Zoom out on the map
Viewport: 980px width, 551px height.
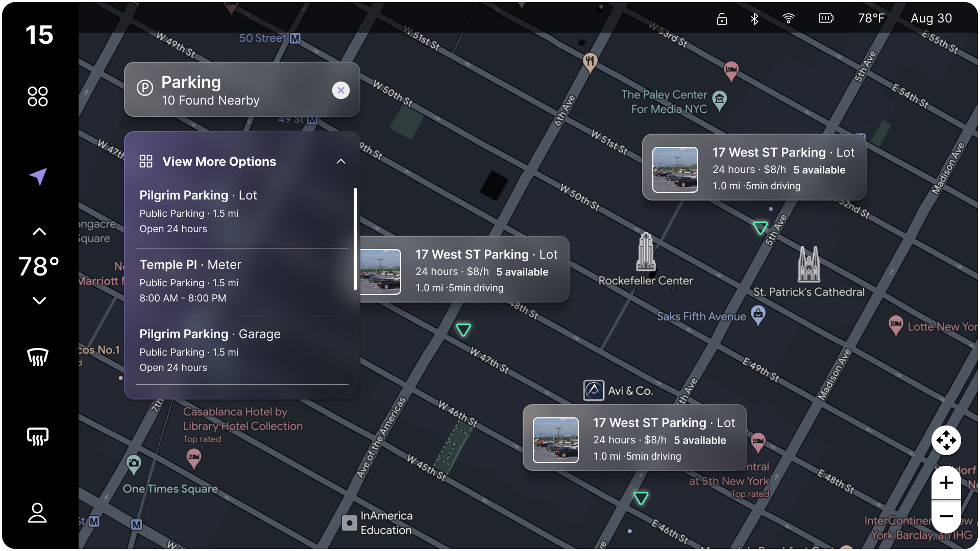coord(946,516)
